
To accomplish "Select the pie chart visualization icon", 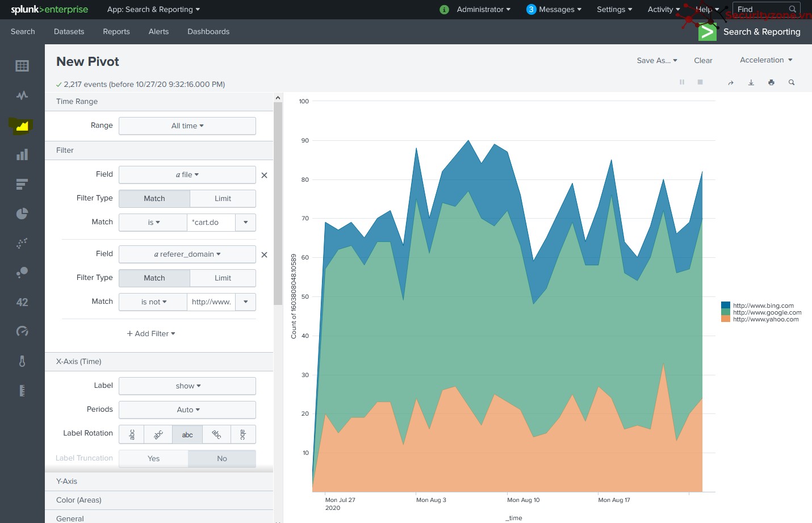I will (22, 214).
